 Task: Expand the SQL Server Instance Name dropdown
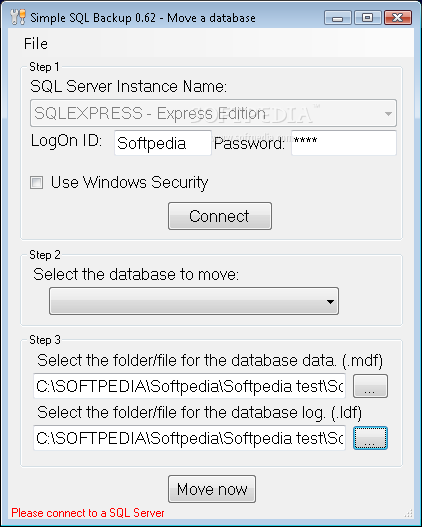click(213, 113)
